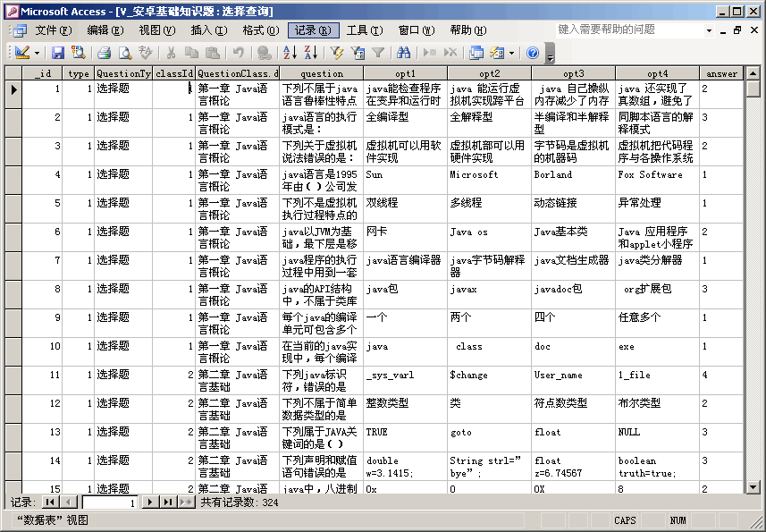Click the cell containing goto

(x=489, y=438)
